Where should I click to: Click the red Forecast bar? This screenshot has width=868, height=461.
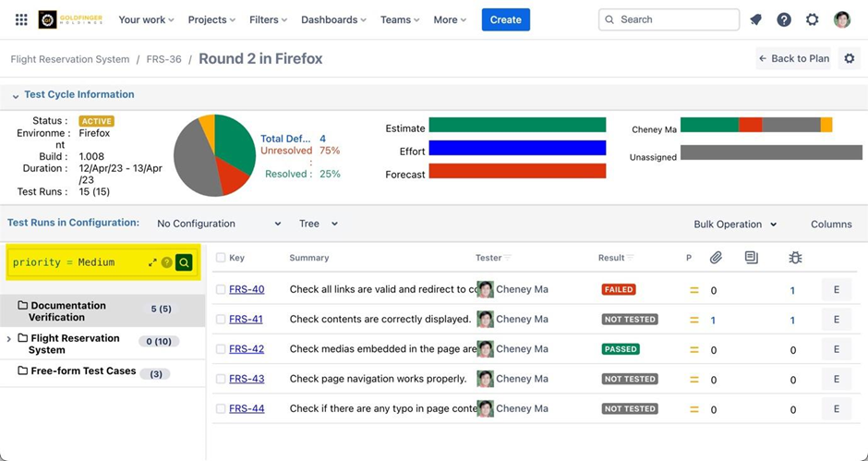pos(517,171)
